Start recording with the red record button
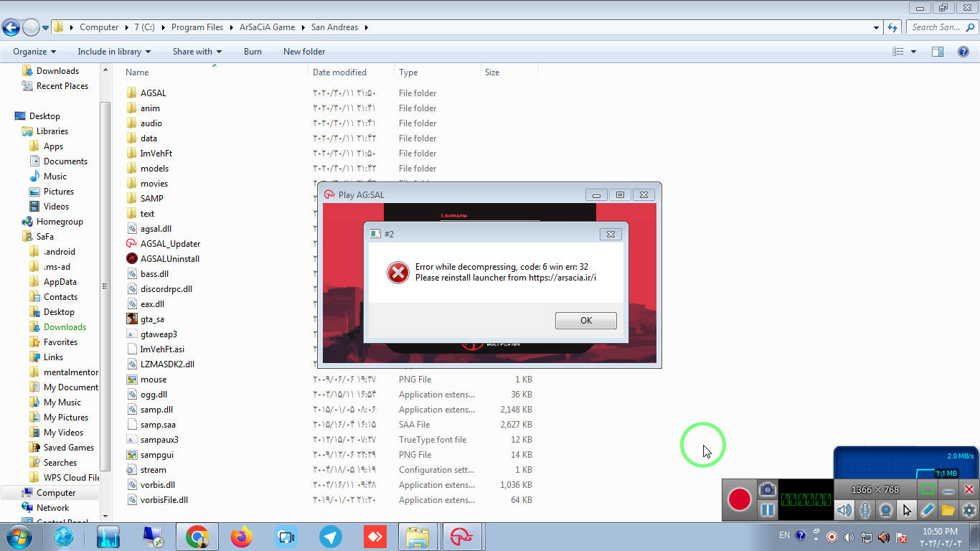Viewport: 980px width, 551px height. [x=739, y=499]
